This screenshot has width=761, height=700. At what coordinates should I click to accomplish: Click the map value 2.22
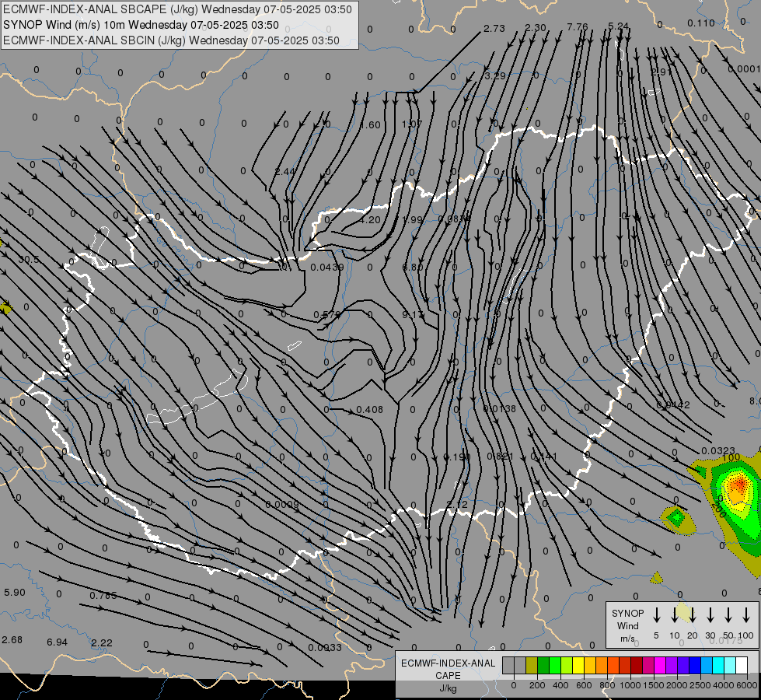tap(102, 642)
